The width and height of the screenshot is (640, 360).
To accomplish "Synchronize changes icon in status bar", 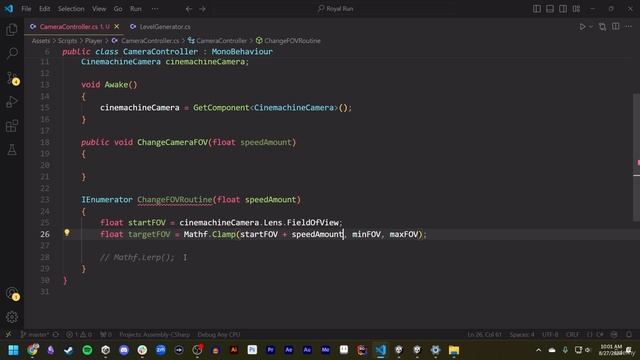I will tap(56, 335).
